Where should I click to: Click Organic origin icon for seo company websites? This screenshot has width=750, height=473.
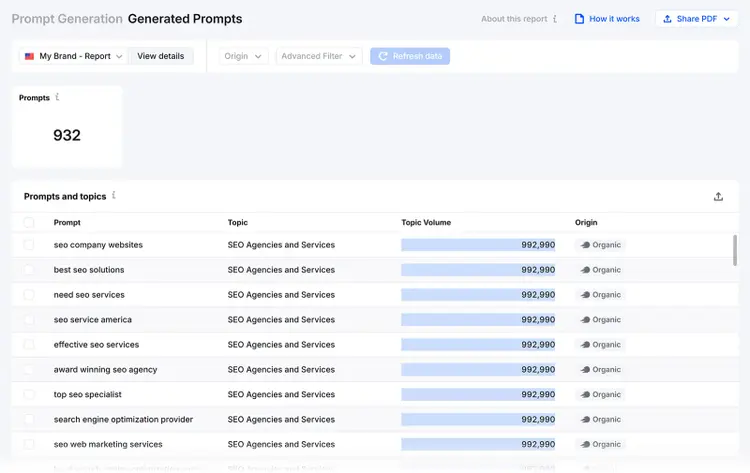coord(585,245)
